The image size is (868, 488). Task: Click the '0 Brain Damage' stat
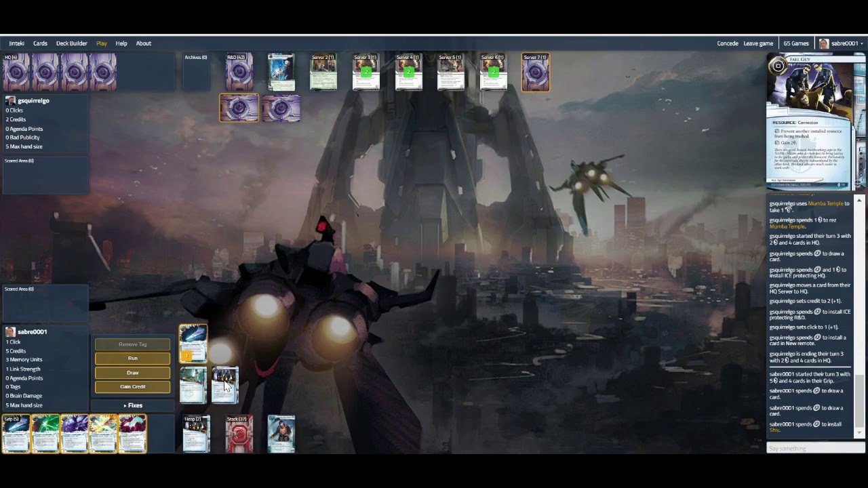[24, 396]
